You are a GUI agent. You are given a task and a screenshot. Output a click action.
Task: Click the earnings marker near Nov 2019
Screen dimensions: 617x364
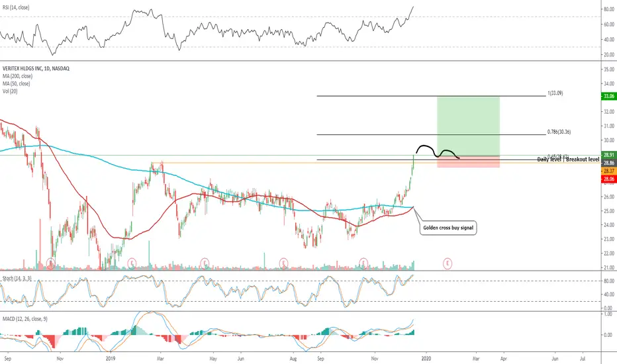coord(363,263)
